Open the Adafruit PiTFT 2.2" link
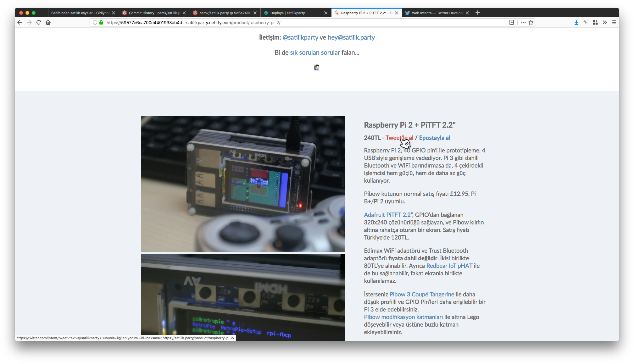The width and height of the screenshot is (634, 364). (x=389, y=215)
